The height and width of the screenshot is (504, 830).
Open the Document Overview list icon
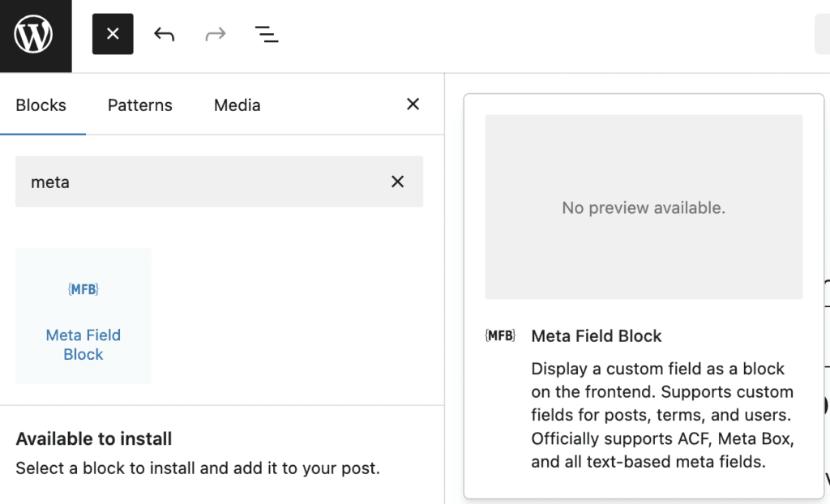pyautogui.click(x=267, y=34)
